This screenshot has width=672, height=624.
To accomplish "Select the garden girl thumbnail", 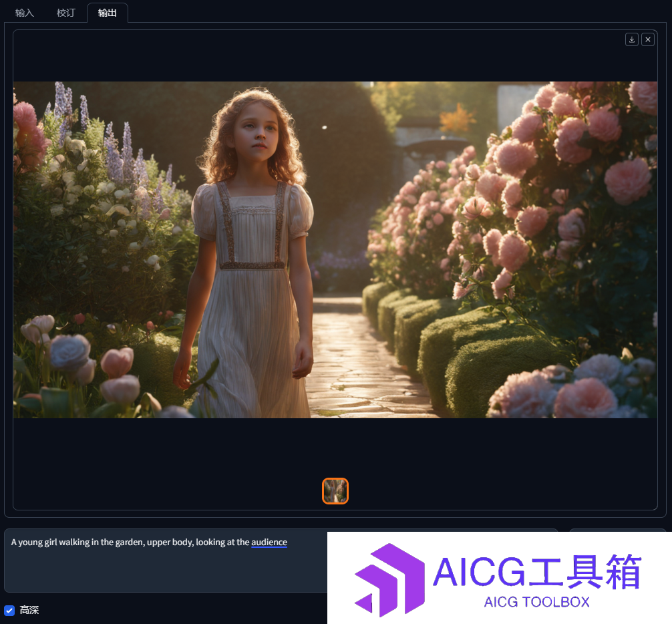I will (x=335, y=490).
